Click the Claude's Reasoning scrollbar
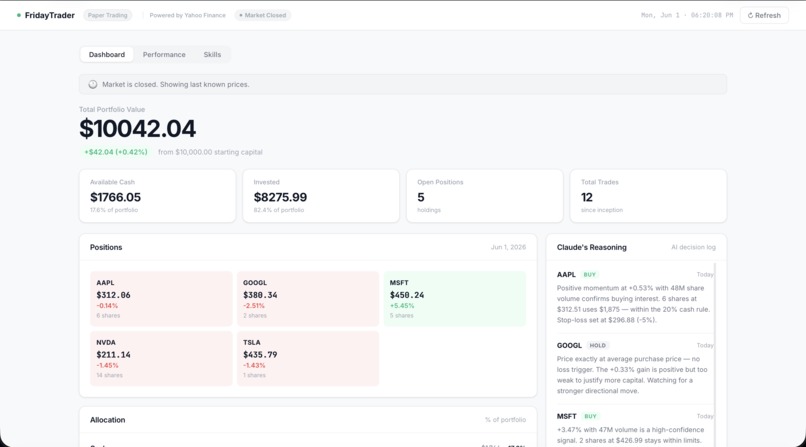806x447 pixels. pos(715,355)
